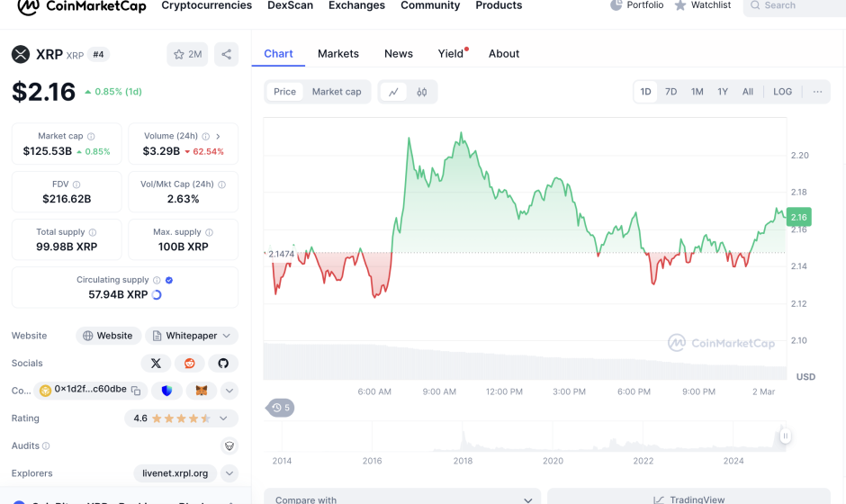Toggle chart to Market cap view

(x=337, y=92)
